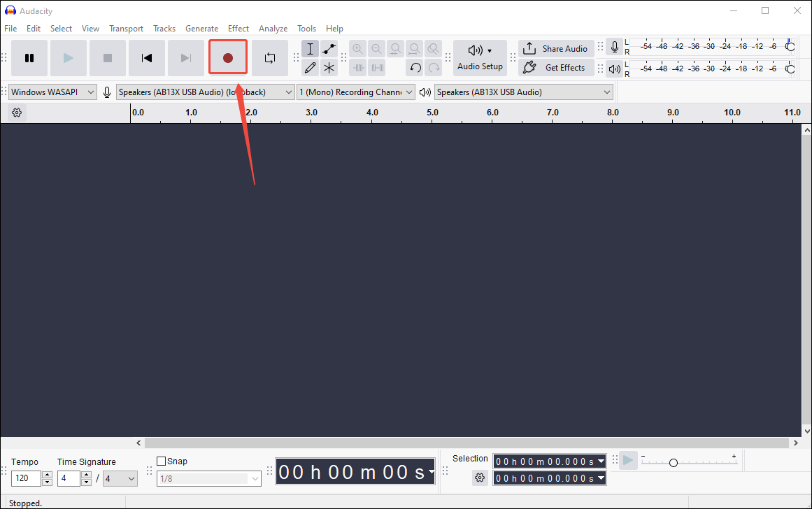Open selection end time format dropdown
This screenshot has width=812, height=509.
[601, 478]
